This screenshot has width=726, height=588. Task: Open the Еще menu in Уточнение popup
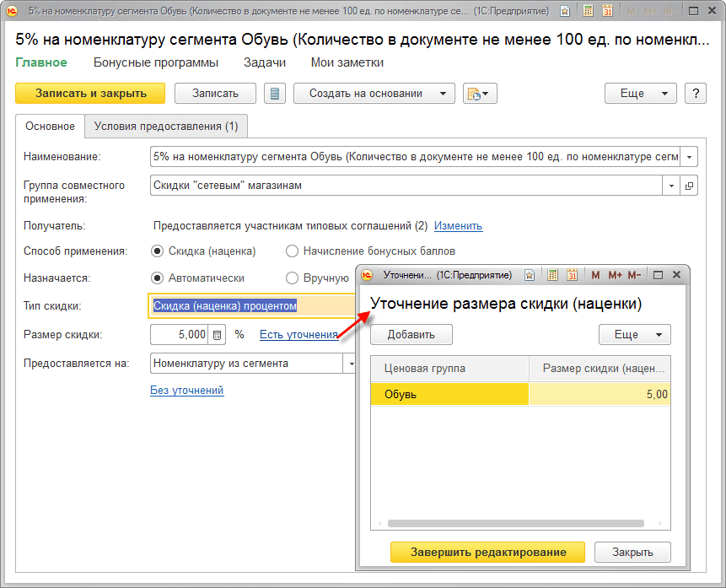coord(635,335)
